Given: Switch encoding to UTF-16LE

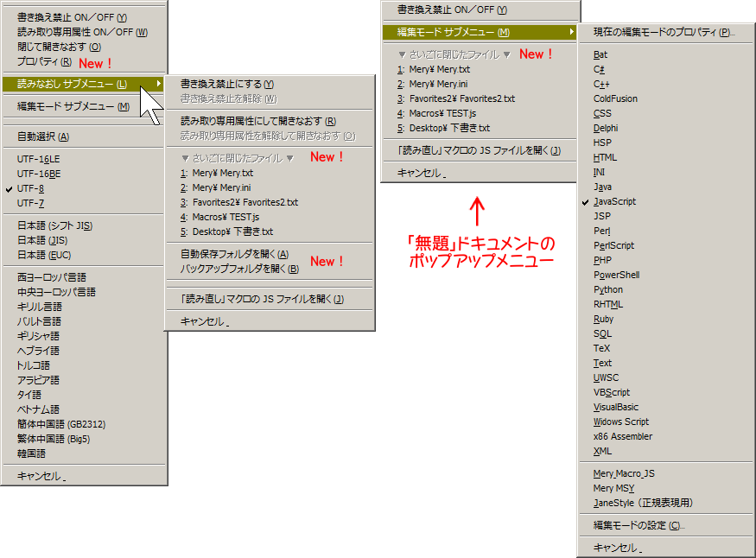Looking at the screenshot, I should click(x=39, y=159).
